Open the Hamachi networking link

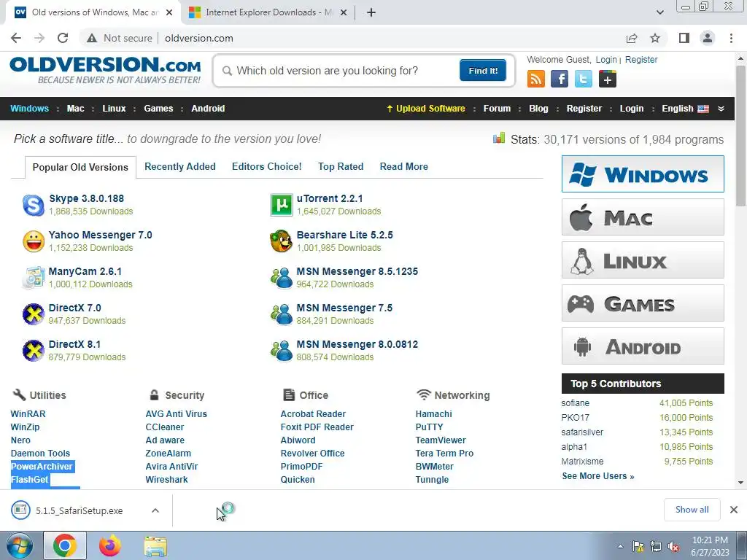tap(433, 414)
